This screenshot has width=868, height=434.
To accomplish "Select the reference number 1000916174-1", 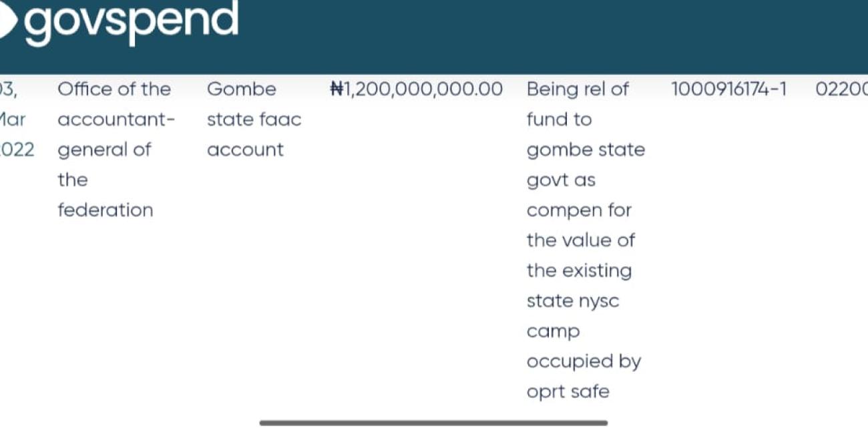I will click(x=728, y=89).
